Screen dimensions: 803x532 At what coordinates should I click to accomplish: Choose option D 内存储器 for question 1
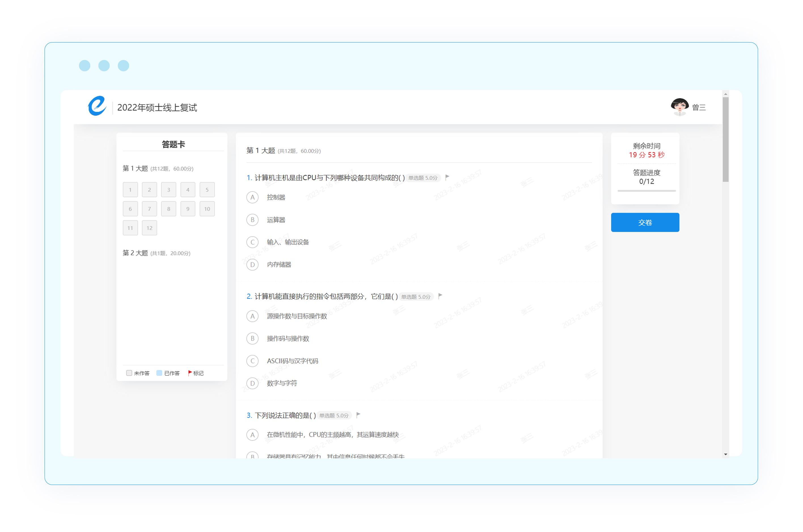252,264
